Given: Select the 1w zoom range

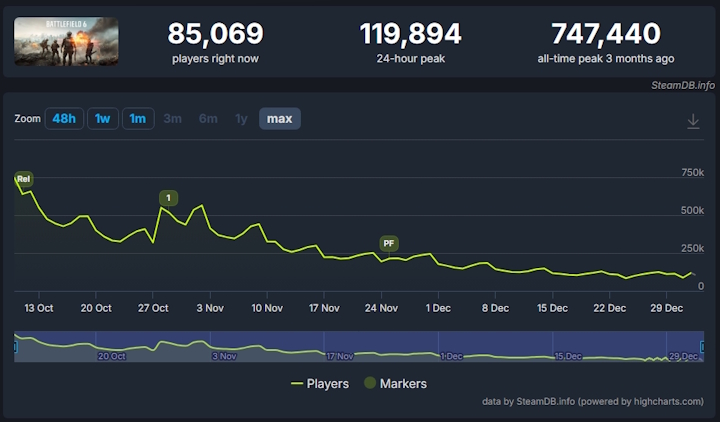Looking at the screenshot, I should (103, 118).
